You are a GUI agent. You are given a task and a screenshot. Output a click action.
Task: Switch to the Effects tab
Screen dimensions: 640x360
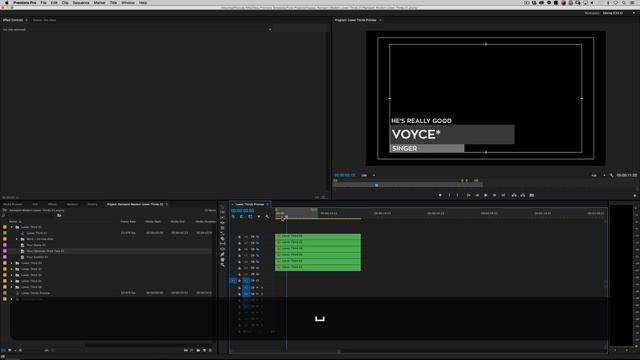coord(52,204)
